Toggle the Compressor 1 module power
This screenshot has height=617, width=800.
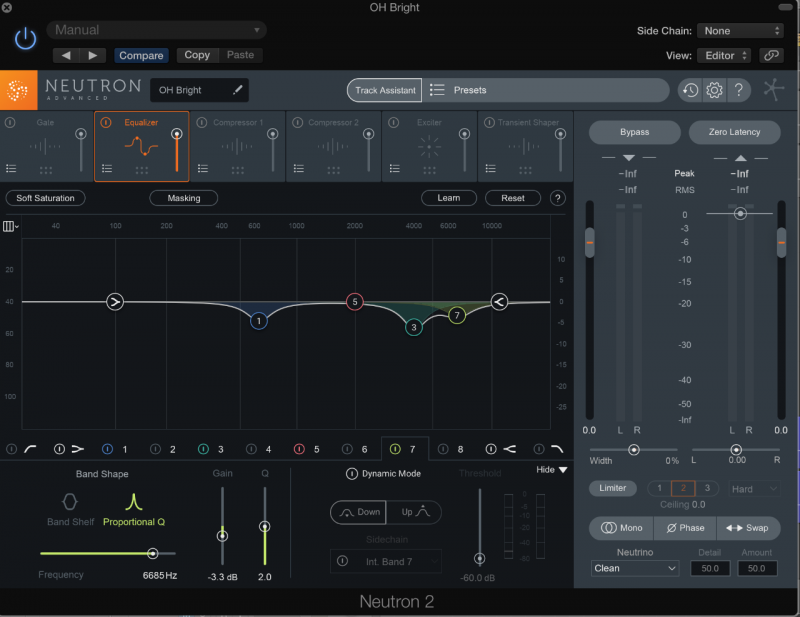pyautogui.click(x=202, y=122)
